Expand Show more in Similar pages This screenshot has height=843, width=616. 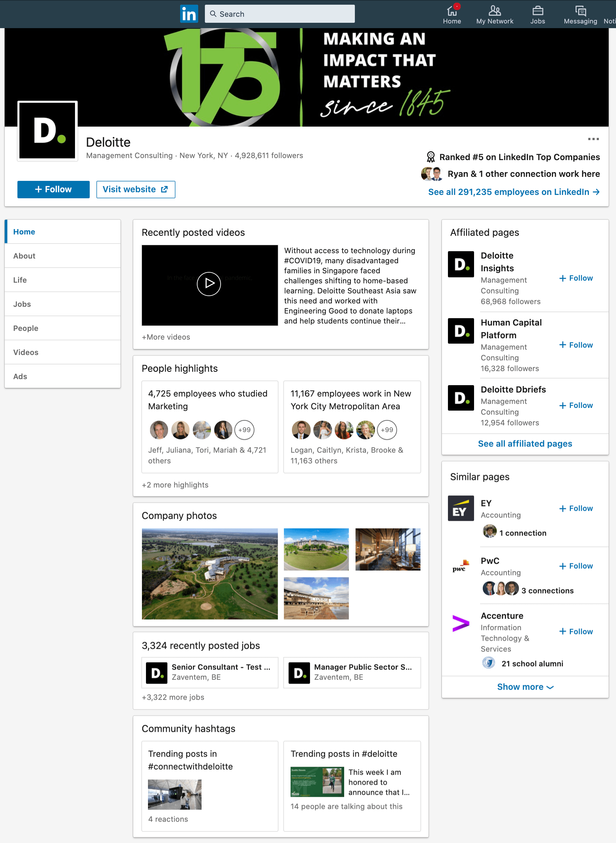click(x=525, y=686)
